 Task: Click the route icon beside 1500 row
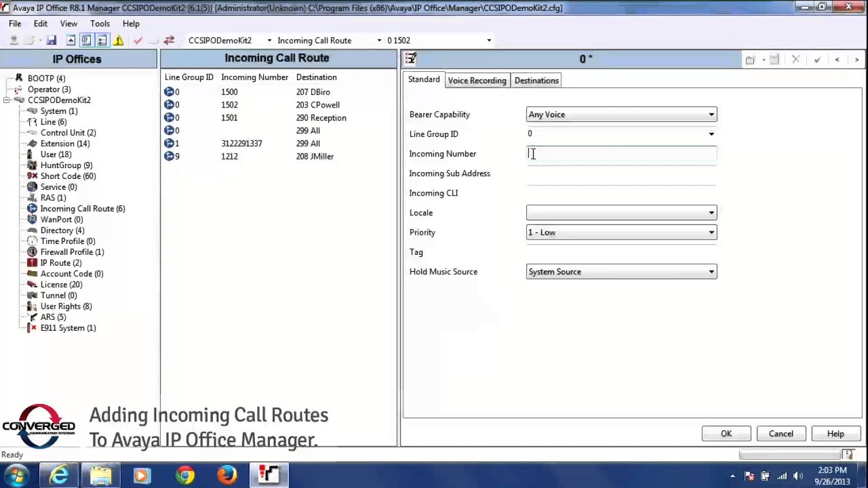point(169,92)
